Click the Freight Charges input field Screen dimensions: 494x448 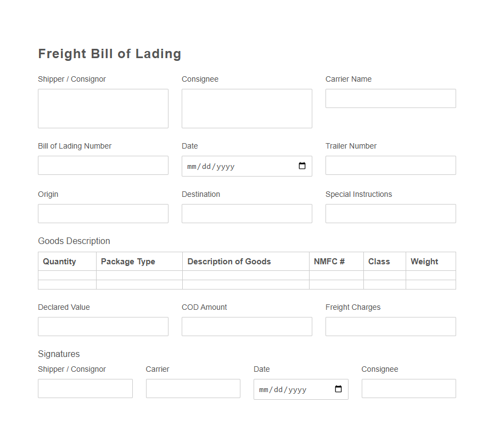(390, 326)
